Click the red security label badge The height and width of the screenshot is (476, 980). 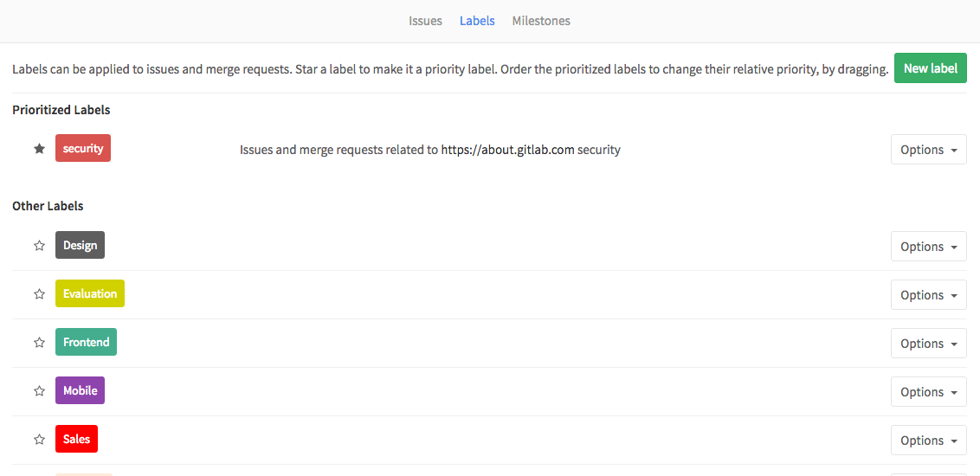(x=83, y=148)
